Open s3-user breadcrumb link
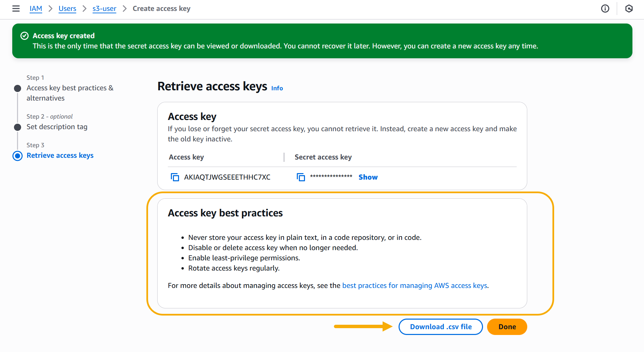Image resolution: width=644 pixels, height=352 pixels. click(x=104, y=9)
